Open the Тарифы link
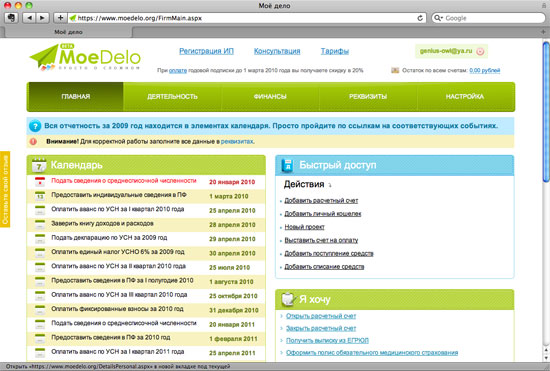Image resolution: width=550 pixels, height=371 pixels. tap(335, 51)
